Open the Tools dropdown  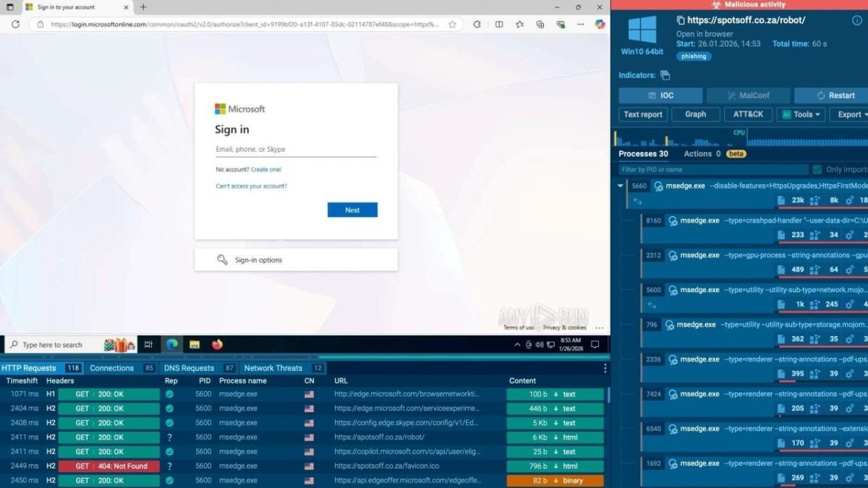(x=801, y=114)
